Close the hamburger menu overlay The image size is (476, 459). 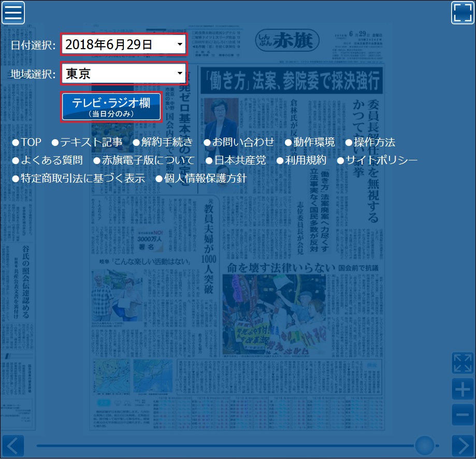[13, 13]
